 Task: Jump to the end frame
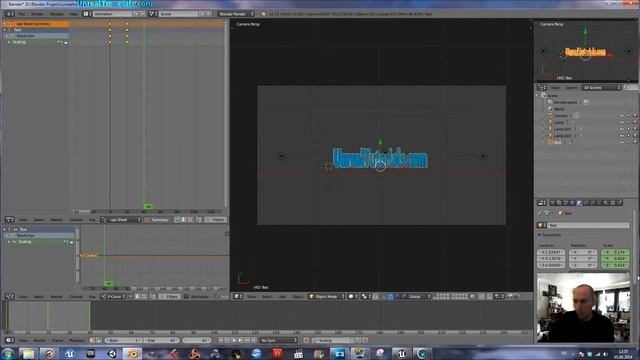point(254,340)
